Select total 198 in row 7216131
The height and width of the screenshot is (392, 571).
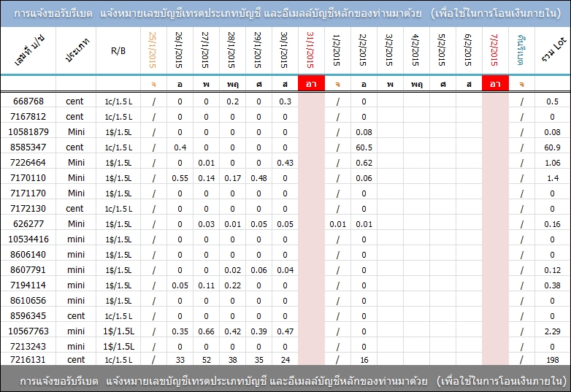tap(553, 360)
